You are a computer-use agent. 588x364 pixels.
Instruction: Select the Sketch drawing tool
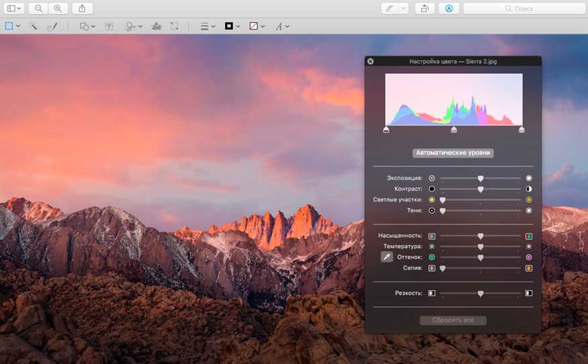click(52, 26)
